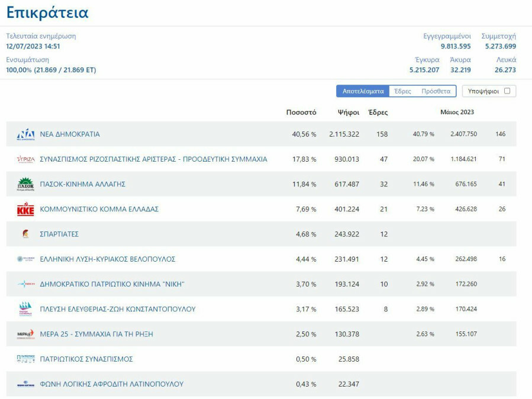Click the NIKI party logo
532x399 pixels.
point(25,284)
